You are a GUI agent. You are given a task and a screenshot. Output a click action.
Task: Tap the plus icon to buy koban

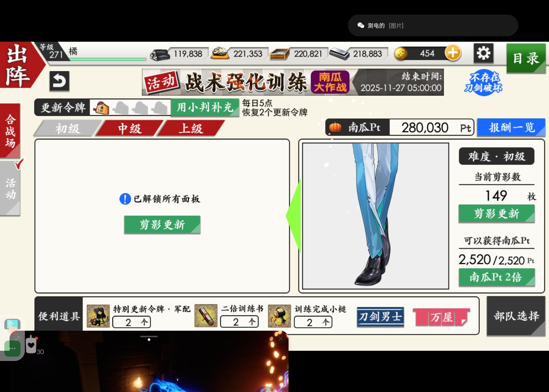pos(453,53)
